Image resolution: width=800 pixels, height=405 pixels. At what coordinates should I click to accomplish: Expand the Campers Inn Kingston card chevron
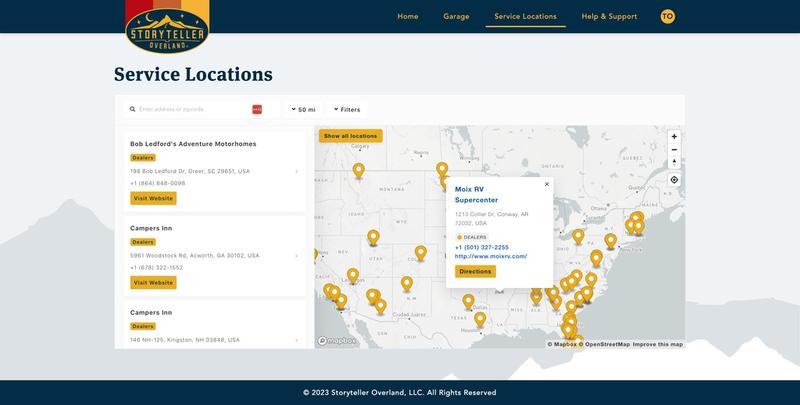click(297, 340)
